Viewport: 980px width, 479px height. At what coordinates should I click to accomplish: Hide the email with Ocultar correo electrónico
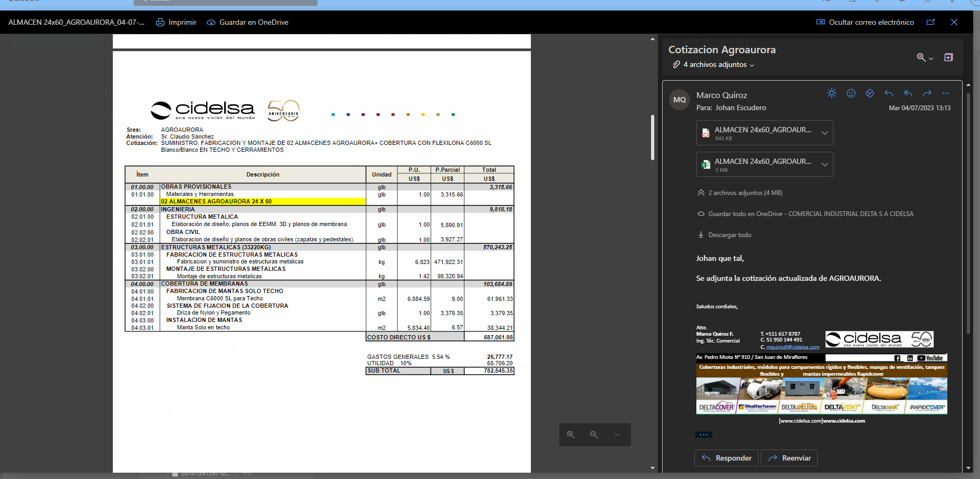(865, 22)
